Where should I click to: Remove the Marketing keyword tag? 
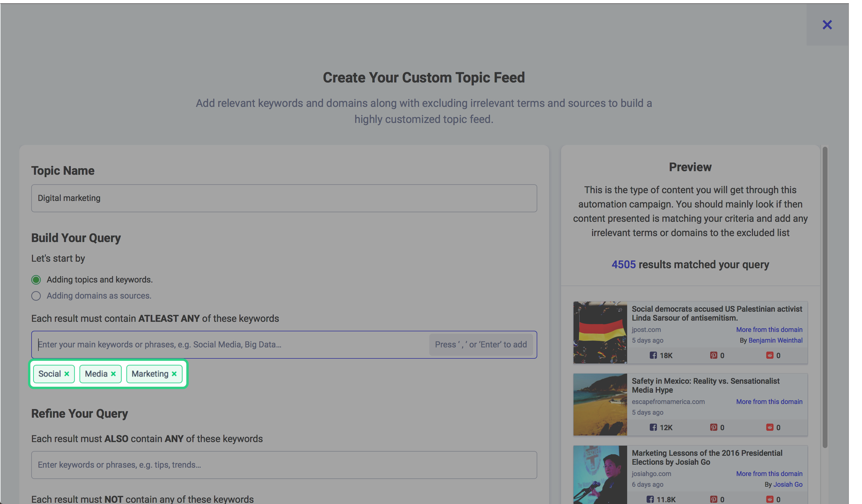174,374
